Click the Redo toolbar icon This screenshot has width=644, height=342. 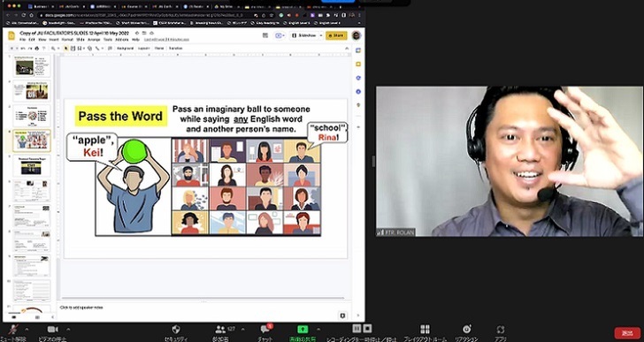point(29,49)
